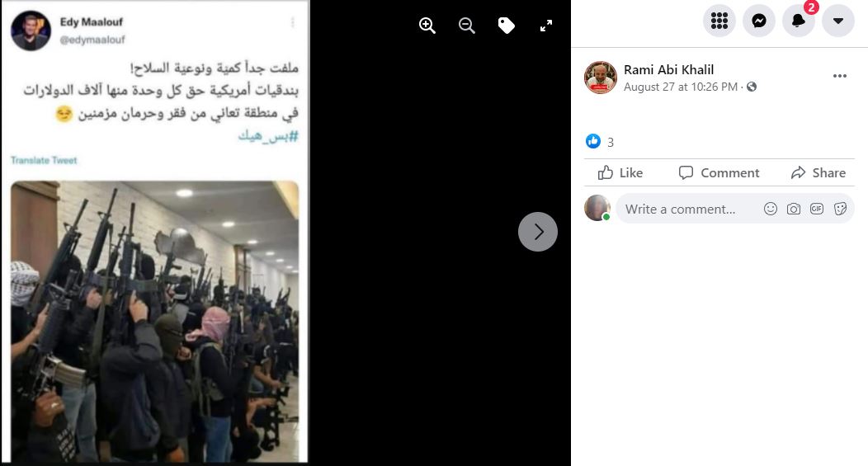View who liked the post
Image resolution: width=868 pixels, height=466 pixels.
coord(600,142)
